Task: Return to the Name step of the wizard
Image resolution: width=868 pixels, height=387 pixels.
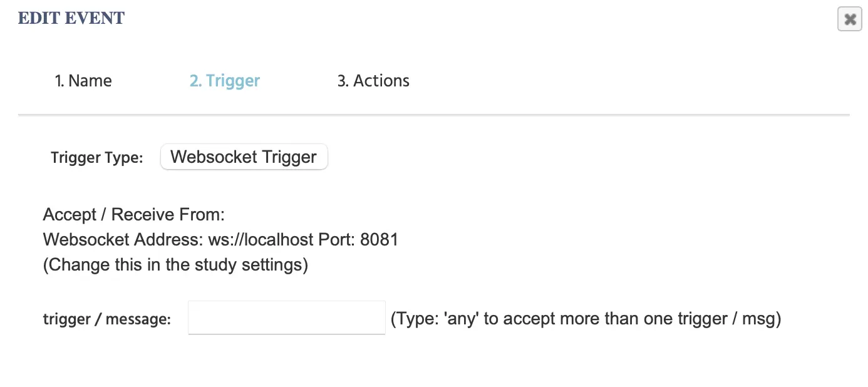Action: tap(83, 80)
